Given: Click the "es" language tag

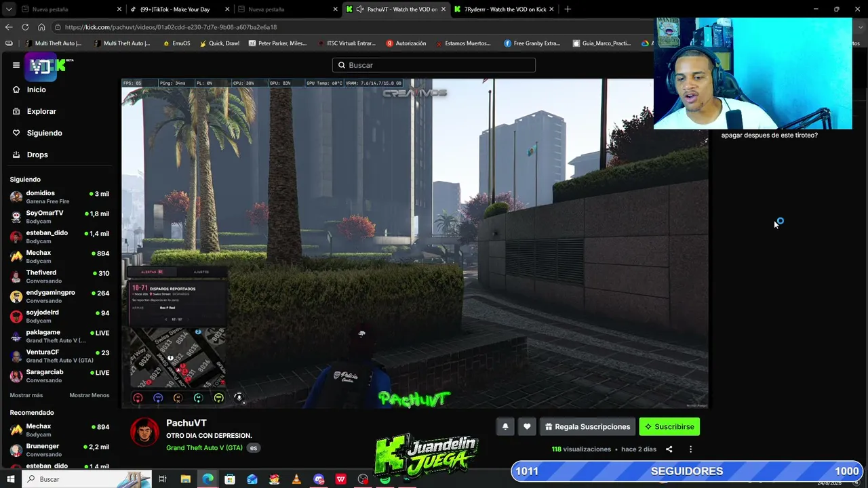Looking at the screenshot, I should click(253, 447).
